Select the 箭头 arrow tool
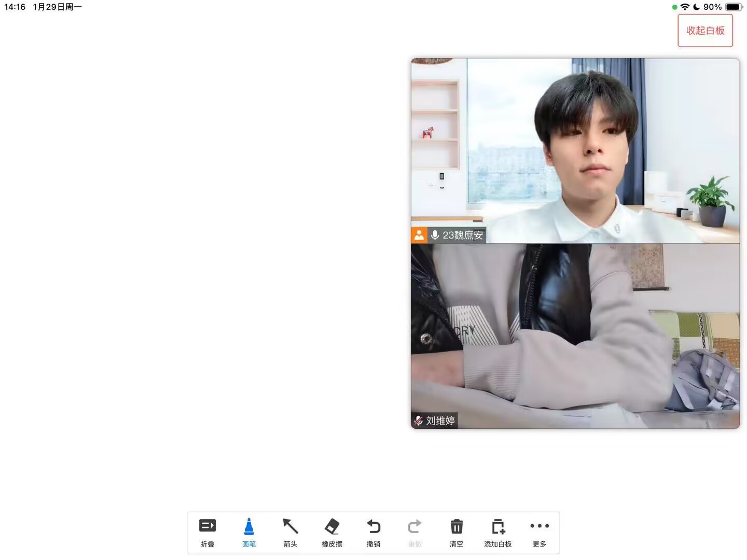This screenshot has height=560, width=747. pos(290,527)
